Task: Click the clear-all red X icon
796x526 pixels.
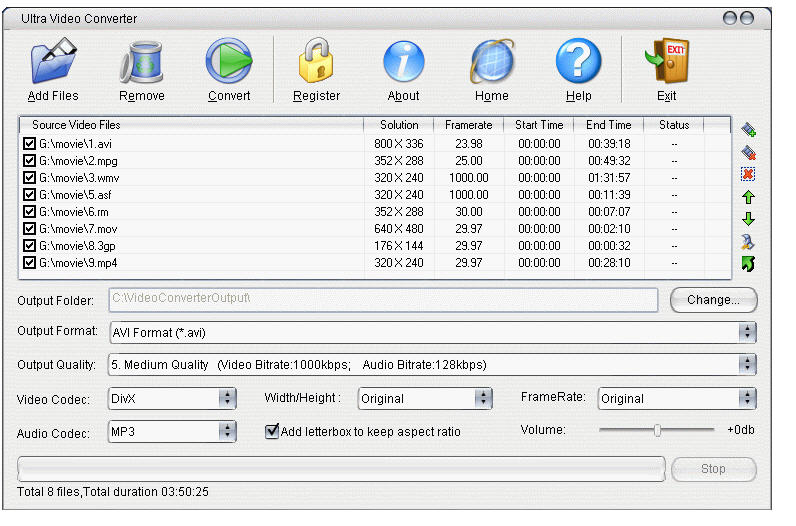Action: point(748,174)
